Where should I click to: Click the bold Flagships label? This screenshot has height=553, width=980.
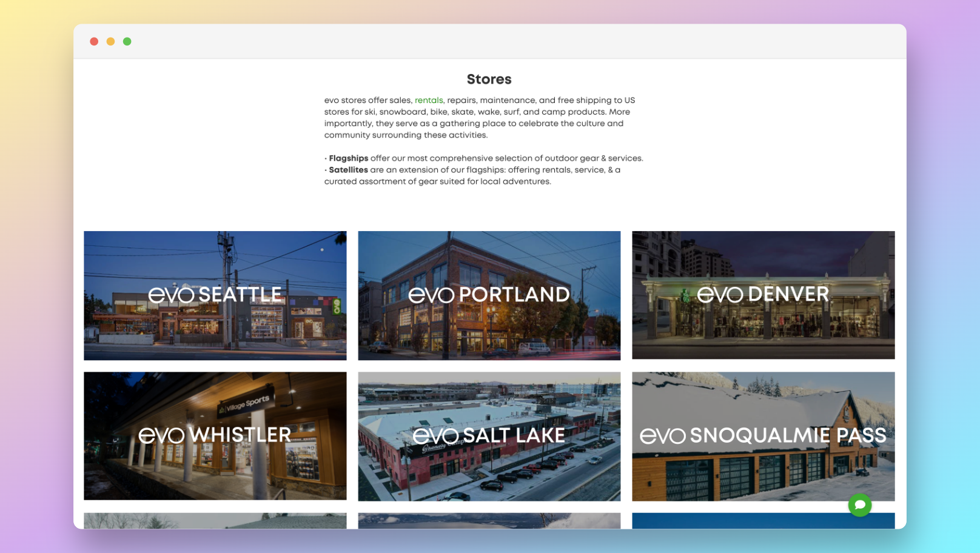[348, 158]
